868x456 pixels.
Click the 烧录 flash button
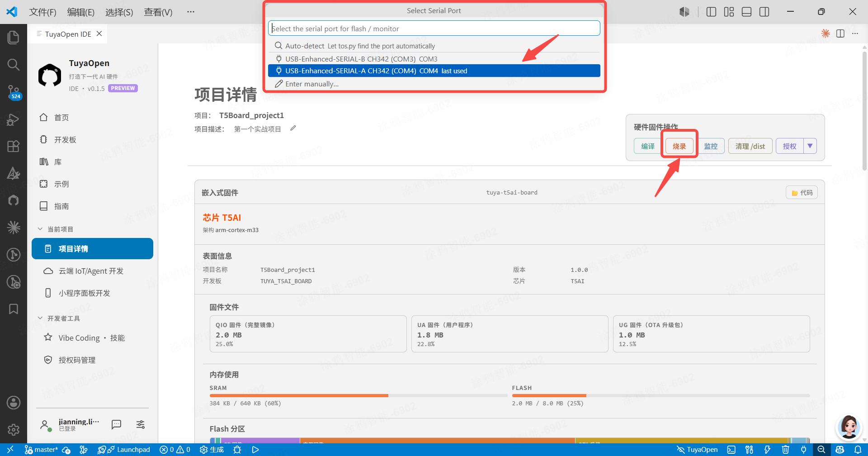[679, 146]
